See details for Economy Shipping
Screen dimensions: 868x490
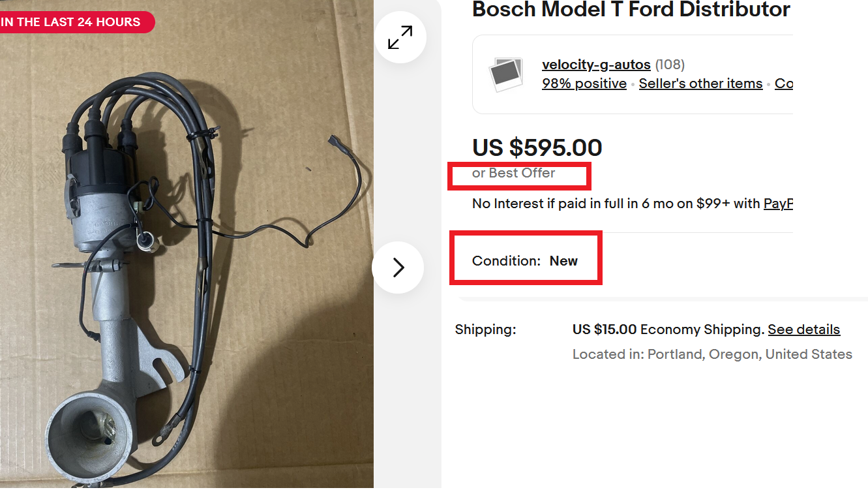tap(803, 329)
